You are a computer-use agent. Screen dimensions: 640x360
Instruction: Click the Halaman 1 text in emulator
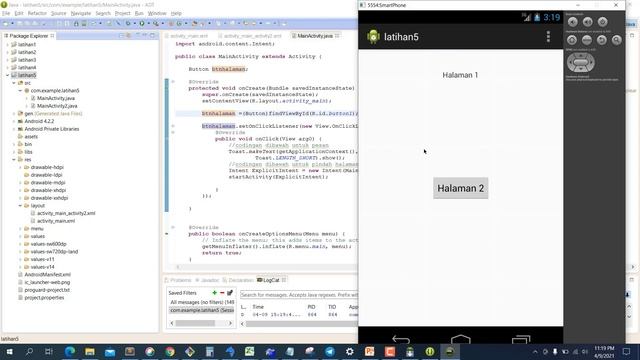point(460,75)
